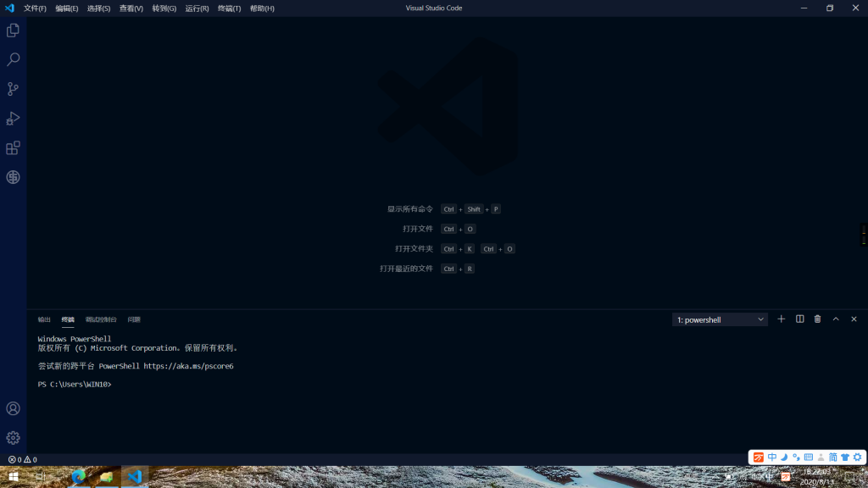Click the 打开最近的文件 text

pos(406,269)
